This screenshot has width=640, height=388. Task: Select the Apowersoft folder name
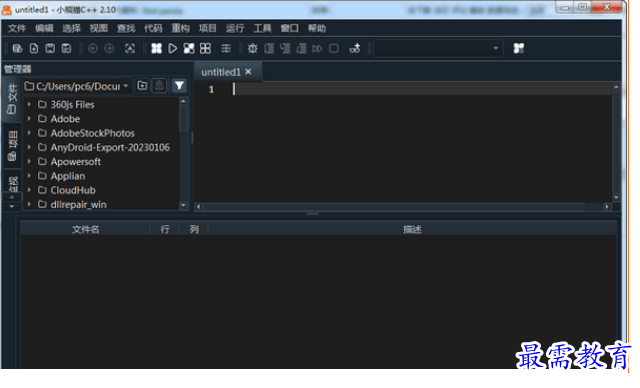click(76, 162)
